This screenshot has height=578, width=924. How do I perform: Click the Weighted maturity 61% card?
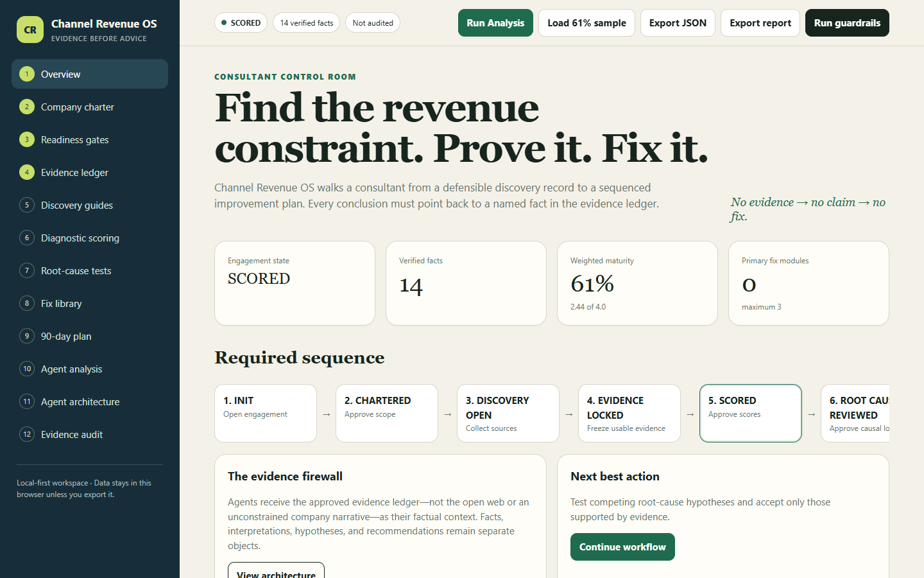(x=637, y=283)
